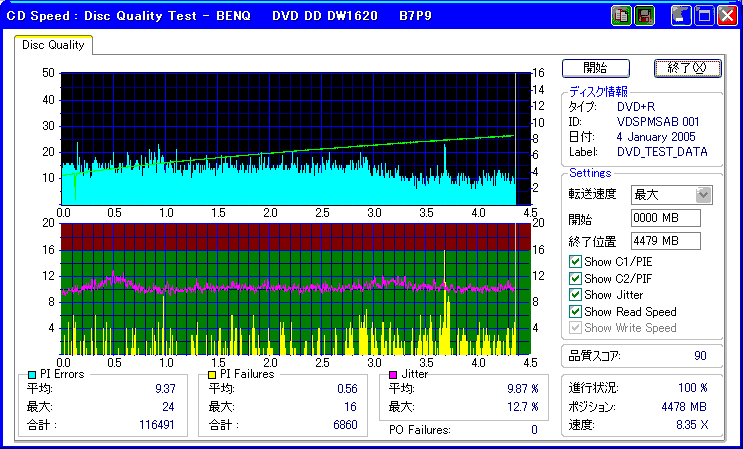Toggle the Show Jitter checkbox

[575, 295]
